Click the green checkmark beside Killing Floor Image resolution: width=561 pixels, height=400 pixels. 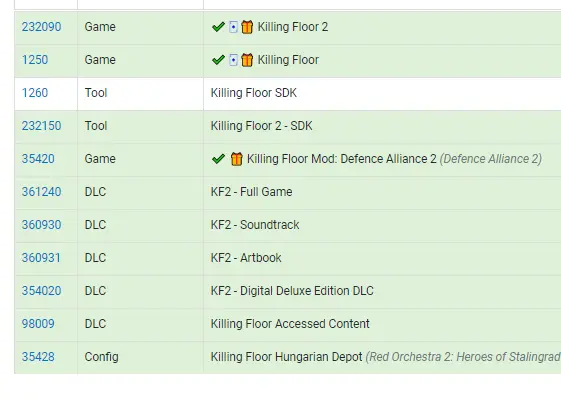click(x=218, y=60)
